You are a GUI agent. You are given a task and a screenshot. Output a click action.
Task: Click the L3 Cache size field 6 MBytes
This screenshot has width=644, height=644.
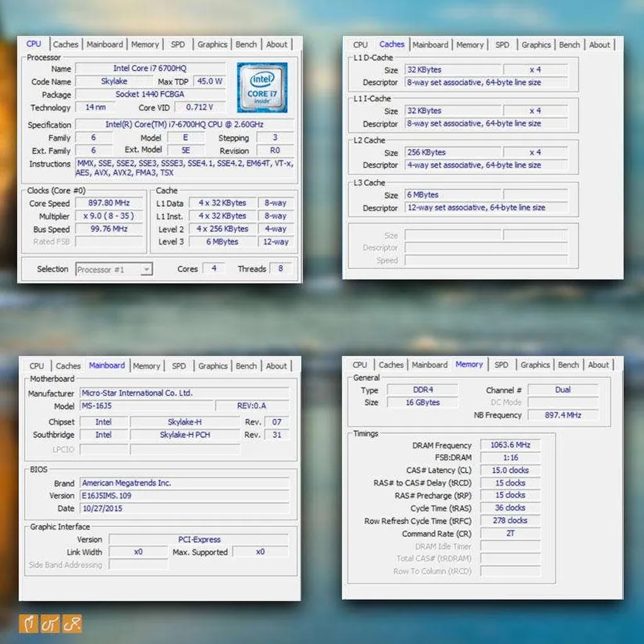[453, 195]
